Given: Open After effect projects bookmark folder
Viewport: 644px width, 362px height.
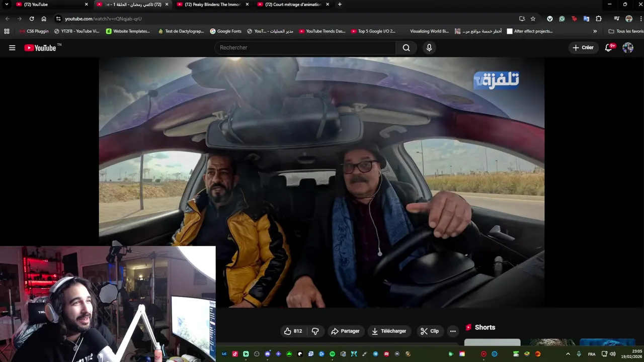Looking at the screenshot, I should click(530, 31).
